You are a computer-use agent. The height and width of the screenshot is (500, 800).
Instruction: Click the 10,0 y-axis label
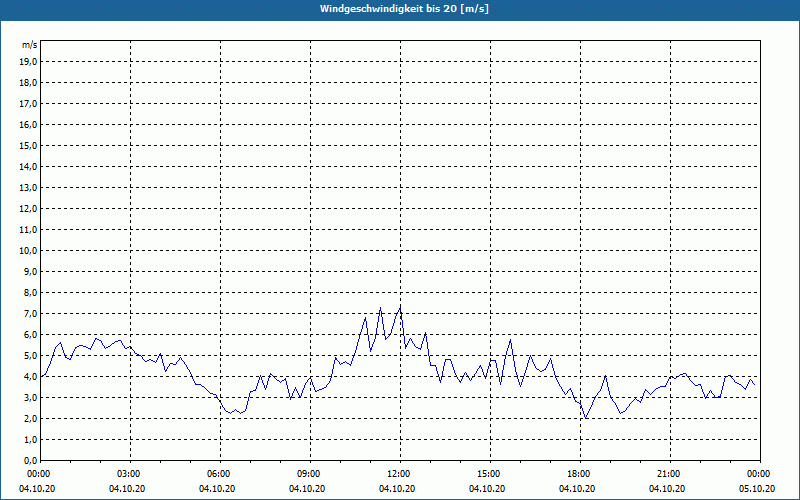click(28, 250)
